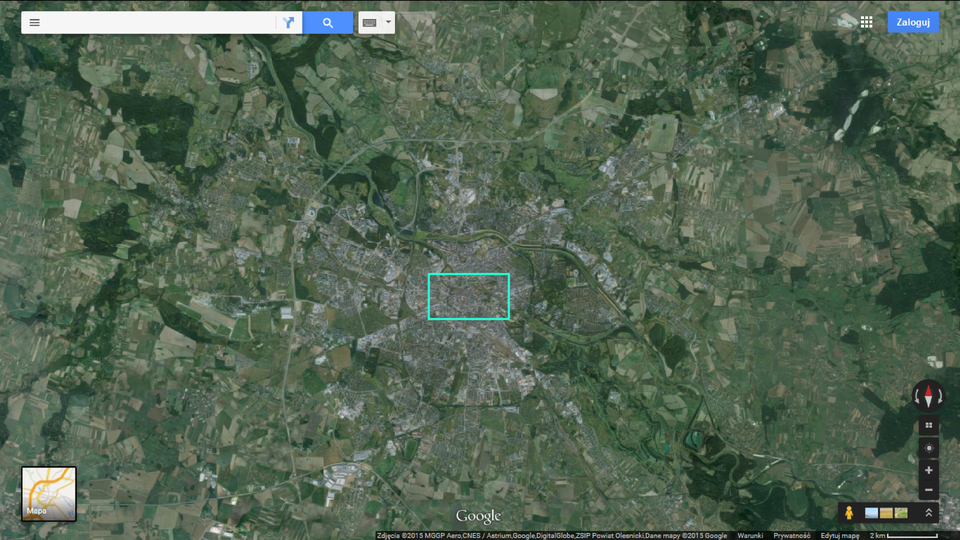Screen dimensions: 960x540
Task: Click the on-screen keyboard icon
Action: point(369,22)
